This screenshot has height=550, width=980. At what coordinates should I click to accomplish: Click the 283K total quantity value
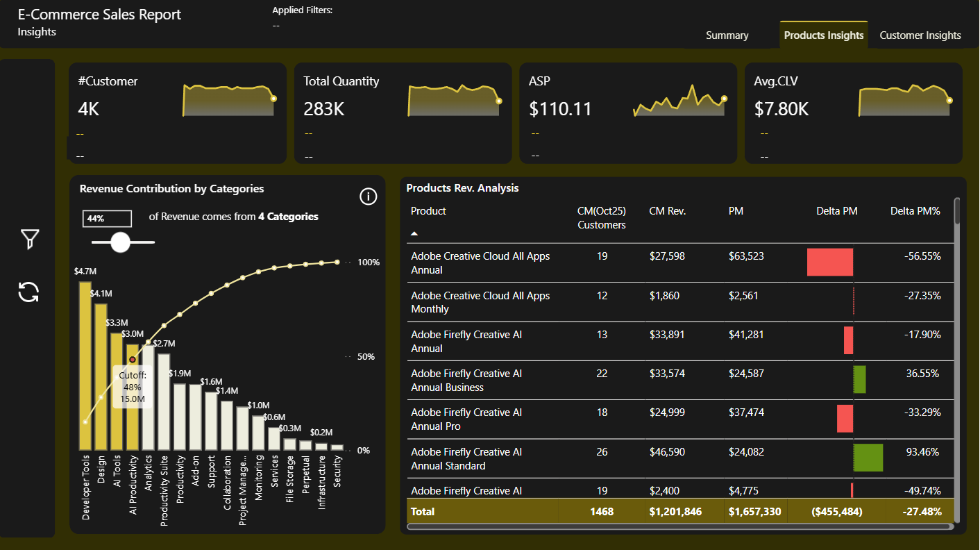tap(324, 109)
